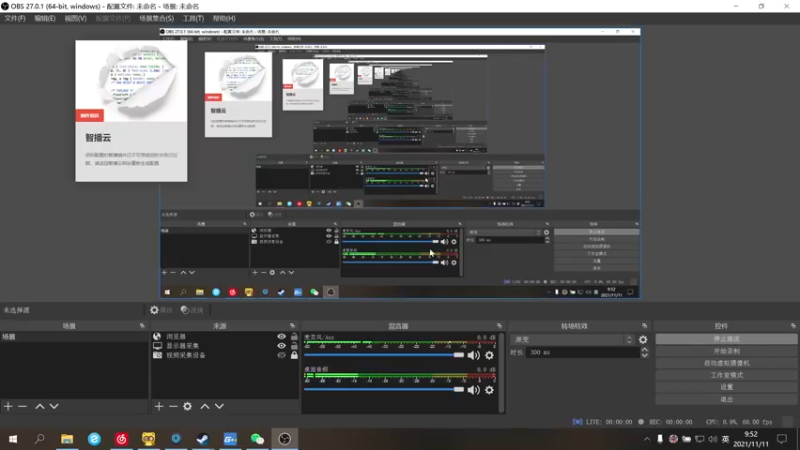The height and width of the screenshot is (450, 800).
Task: Select the 场景 item in the scenes list
Action: [74, 337]
